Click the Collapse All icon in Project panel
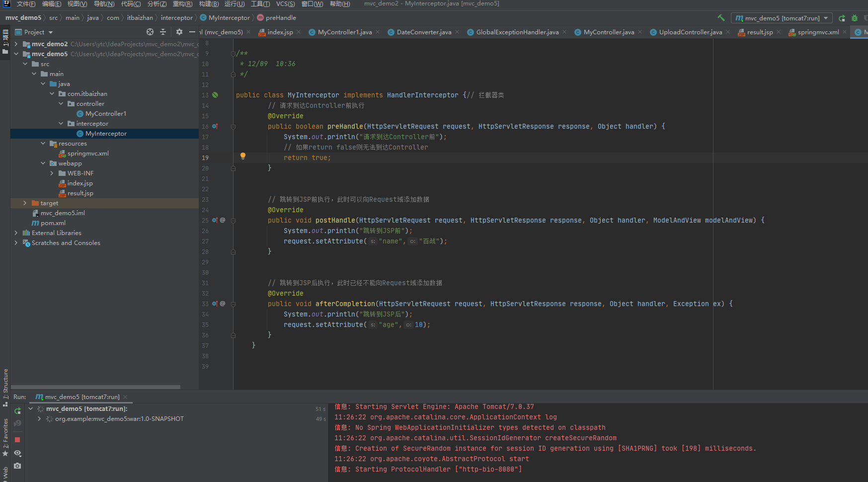Image resolution: width=868 pixels, height=482 pixels. point(163,32)
